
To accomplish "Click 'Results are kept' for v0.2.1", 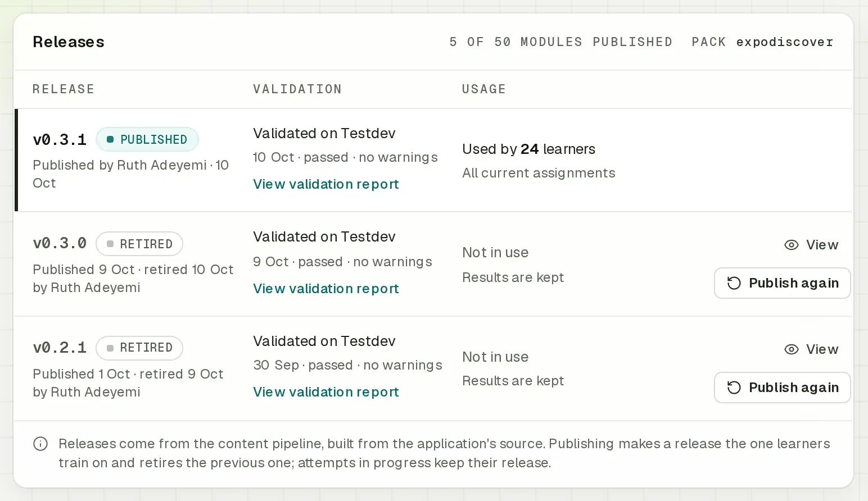I will [x=513, y=381].
